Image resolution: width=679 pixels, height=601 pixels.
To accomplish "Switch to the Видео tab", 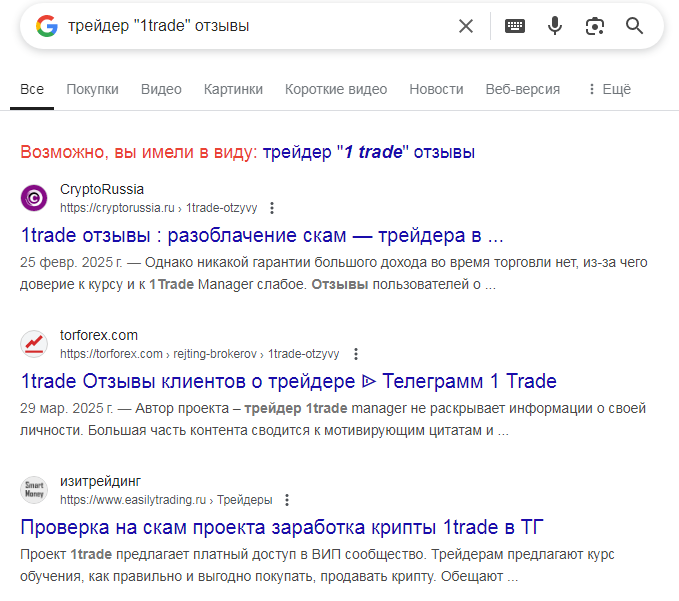I will [161, 89].
